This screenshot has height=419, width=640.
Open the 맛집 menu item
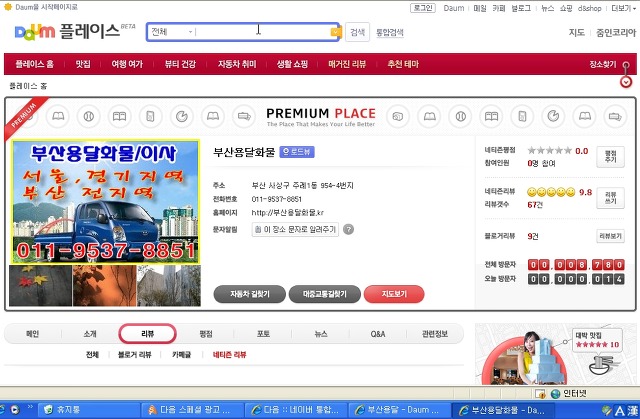[x=83, y=64]
